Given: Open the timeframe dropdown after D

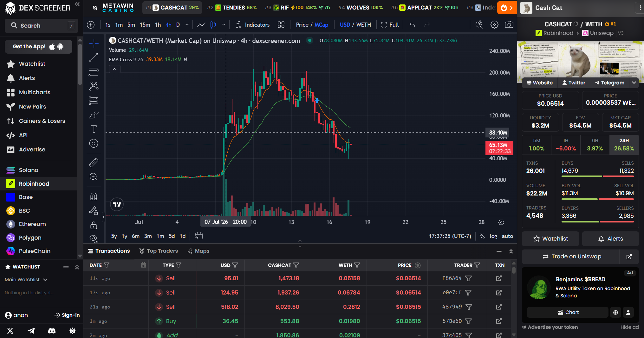Looking at the screenshot, I should point(187,25).
